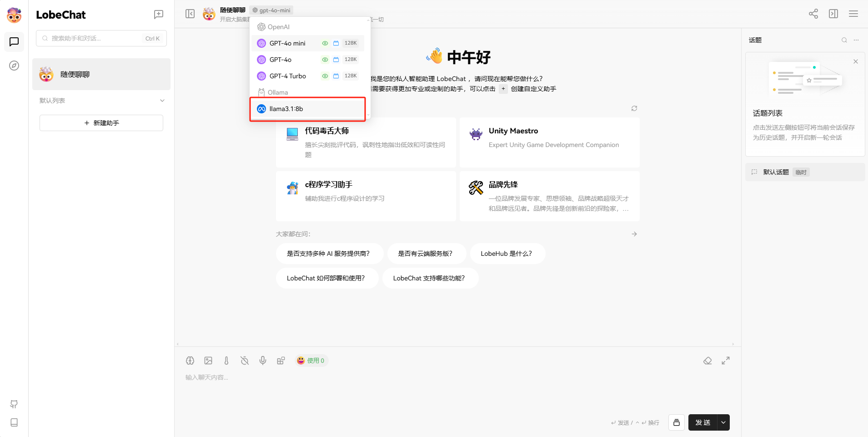Click the new conversation icon beside LobeChat

pos(159,15)
